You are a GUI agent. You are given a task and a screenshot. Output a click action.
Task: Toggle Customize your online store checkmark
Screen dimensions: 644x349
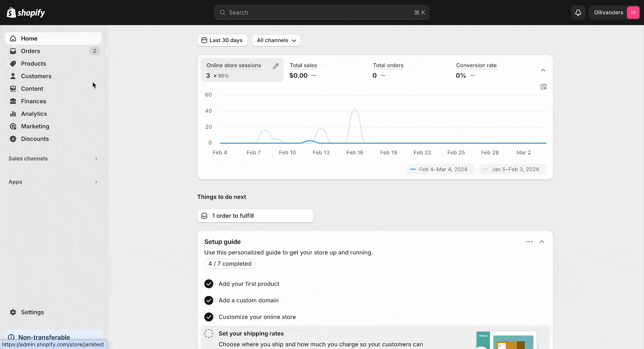point(208,317)
